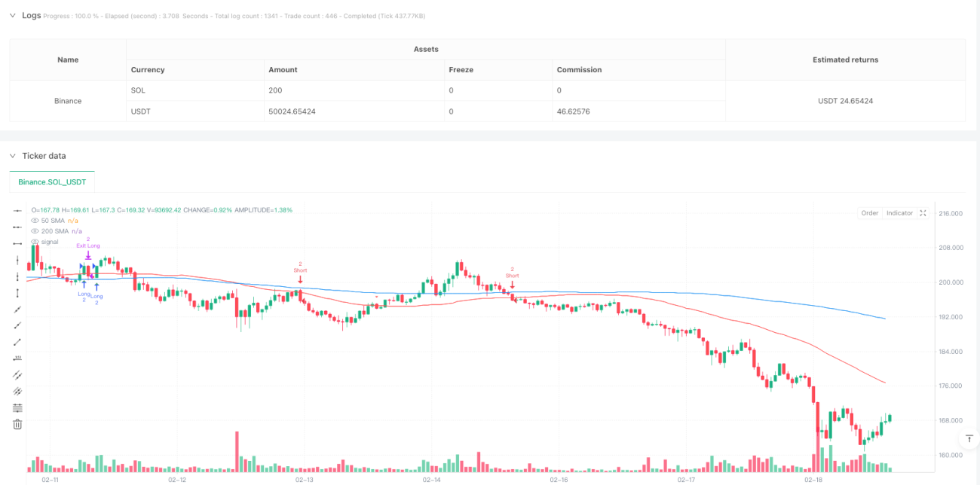
Task: Click the scroll-to-top arrow button
Action: pos(969,438)
